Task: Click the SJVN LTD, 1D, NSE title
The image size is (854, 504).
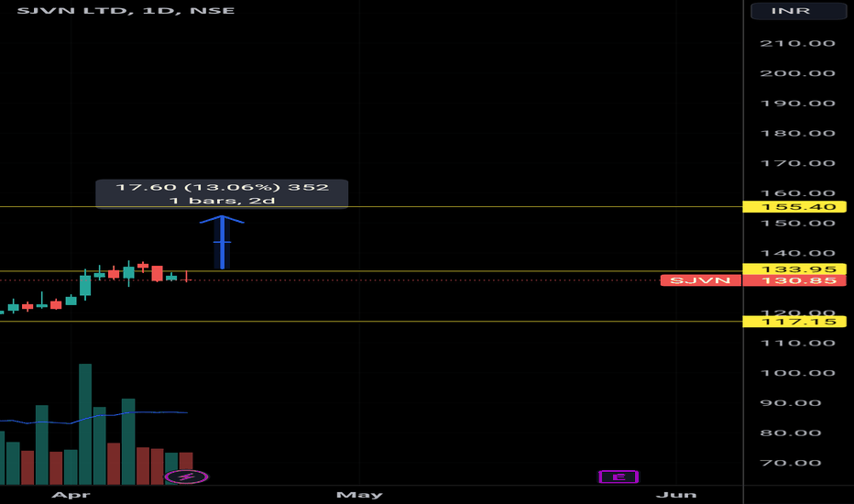Action: pyautogui.click(x=126, y=10)
